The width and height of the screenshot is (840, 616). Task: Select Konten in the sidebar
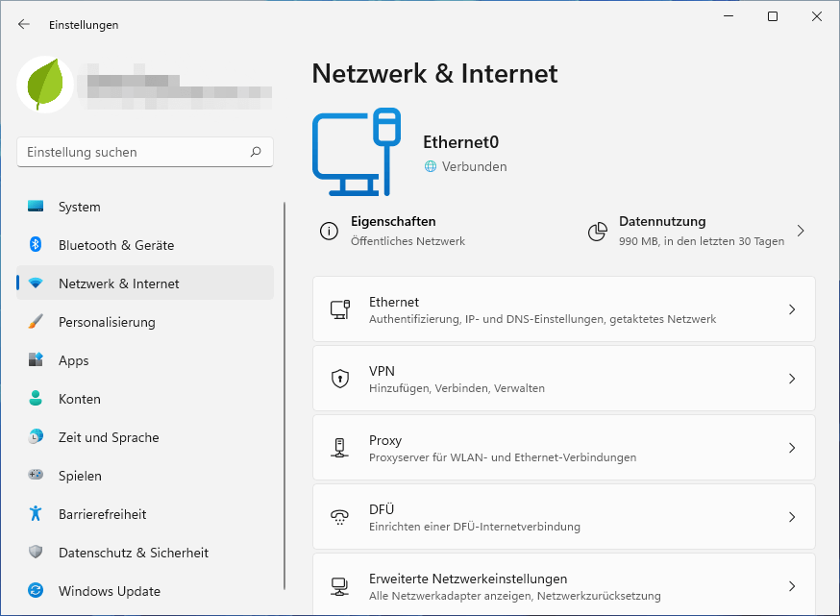(79, 399)
